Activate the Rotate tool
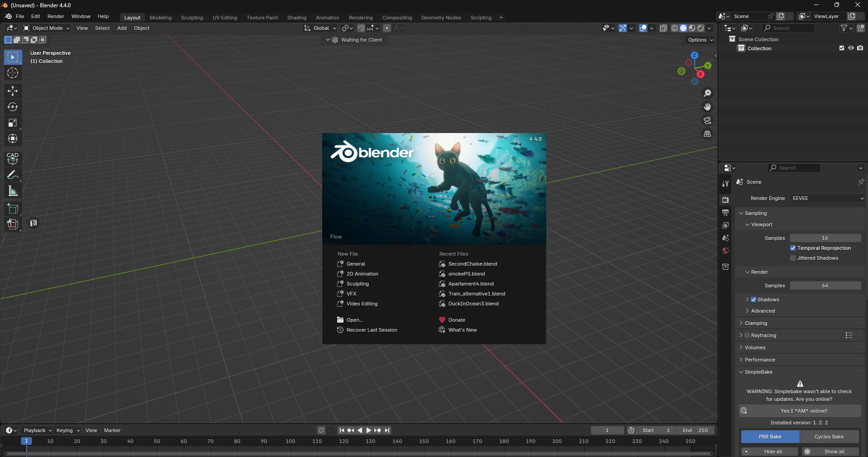The image size is (868, 457). click(x=13, y=107)
